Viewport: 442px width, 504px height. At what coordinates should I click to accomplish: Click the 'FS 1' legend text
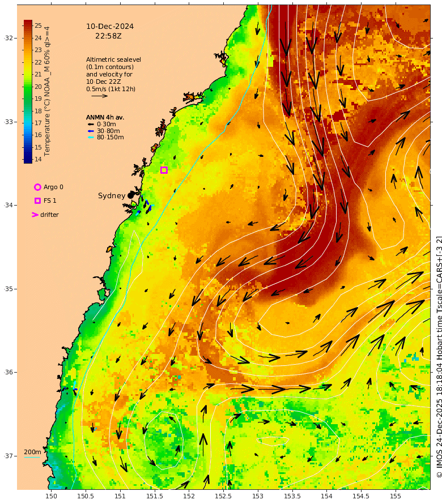50,200
